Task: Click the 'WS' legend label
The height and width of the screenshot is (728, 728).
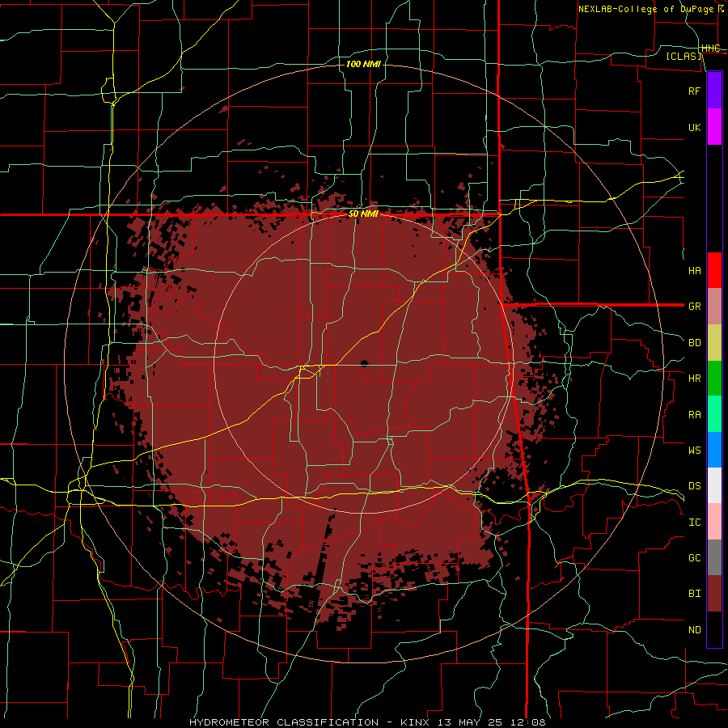Action: pyautogui.click(x=694, y=451)
